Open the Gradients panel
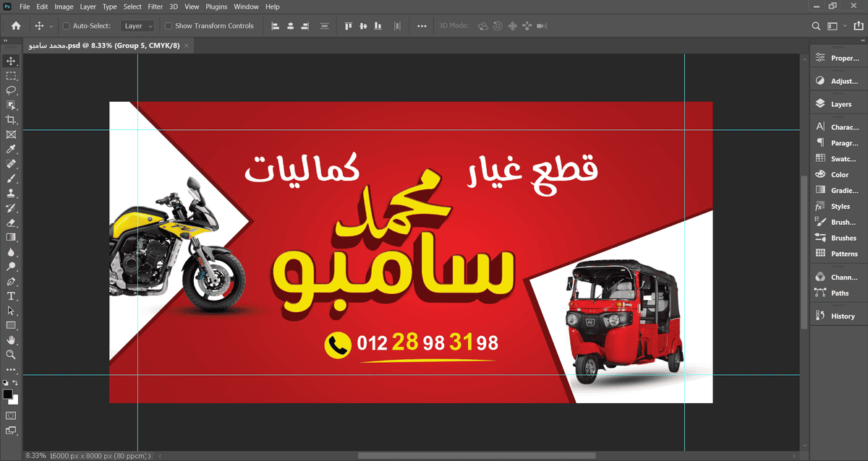The image size is (868, 461). [838, 190]
